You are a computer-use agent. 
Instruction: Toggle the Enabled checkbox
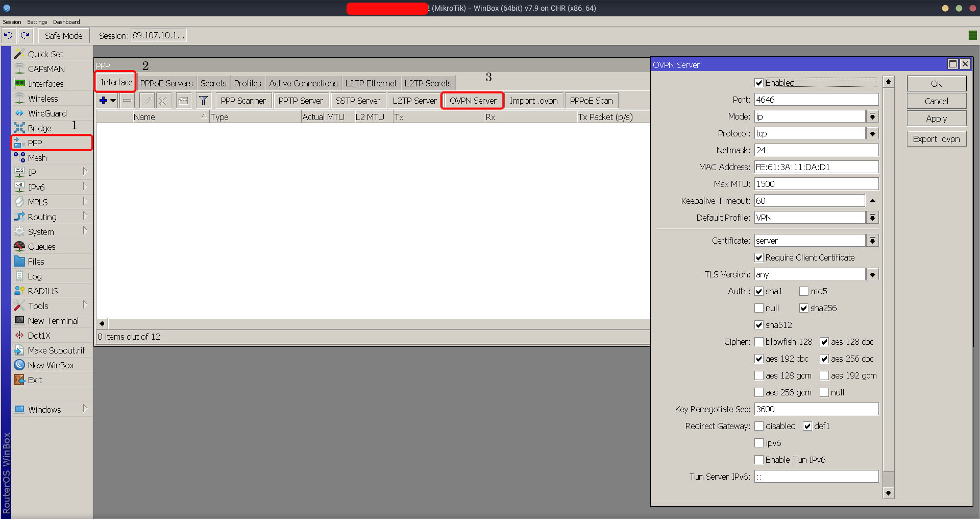759,83
